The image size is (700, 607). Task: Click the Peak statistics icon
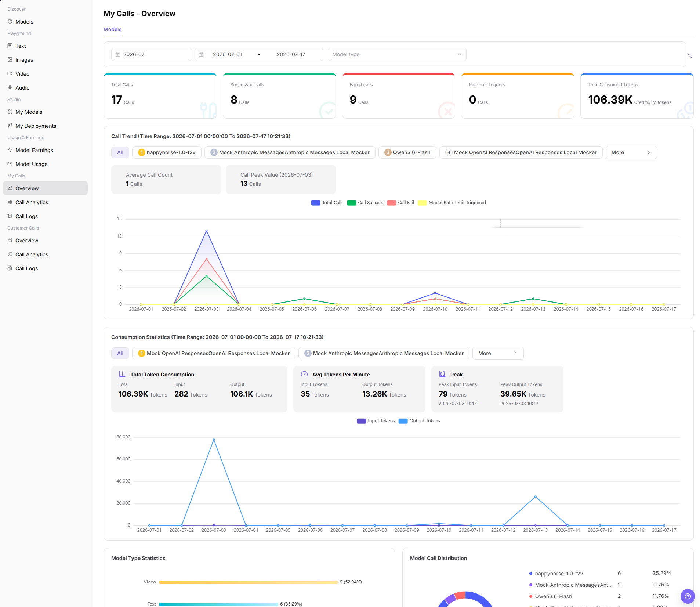point(442,374)
